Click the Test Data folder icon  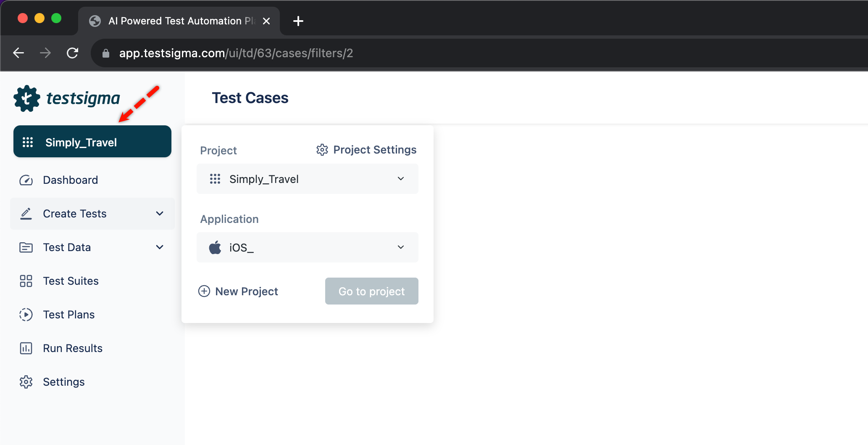(26, 247)
